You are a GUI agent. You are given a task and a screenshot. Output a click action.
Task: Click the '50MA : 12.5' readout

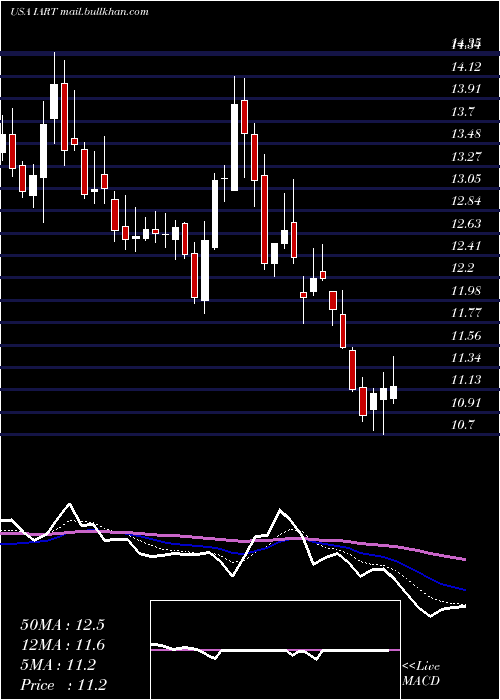click(x=62, y=625)
